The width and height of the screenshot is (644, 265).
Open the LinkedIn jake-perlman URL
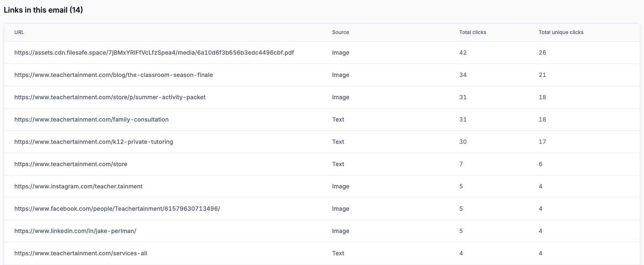point(75,231)
